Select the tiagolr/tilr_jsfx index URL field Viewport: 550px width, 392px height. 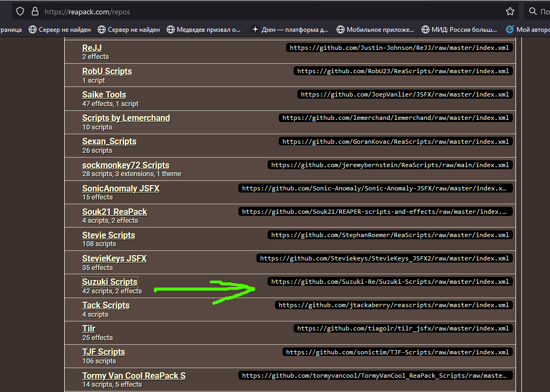[x=403, y=328]
